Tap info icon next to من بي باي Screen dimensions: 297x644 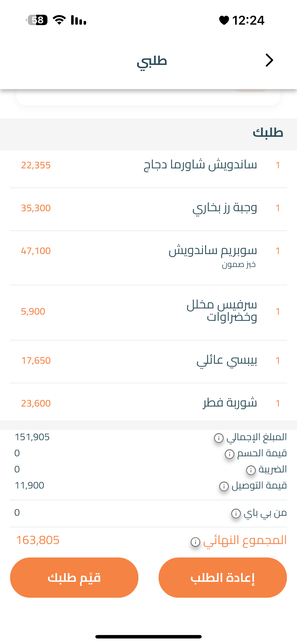point(236,513)
